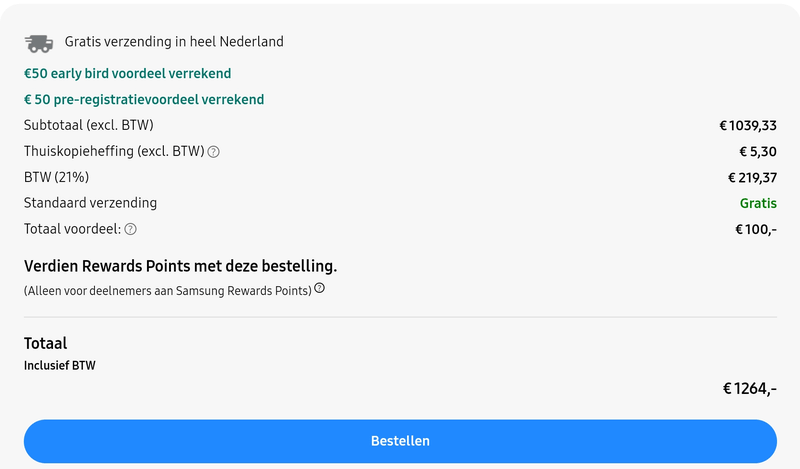Click the early bird voordeel verrekend text

127,73
